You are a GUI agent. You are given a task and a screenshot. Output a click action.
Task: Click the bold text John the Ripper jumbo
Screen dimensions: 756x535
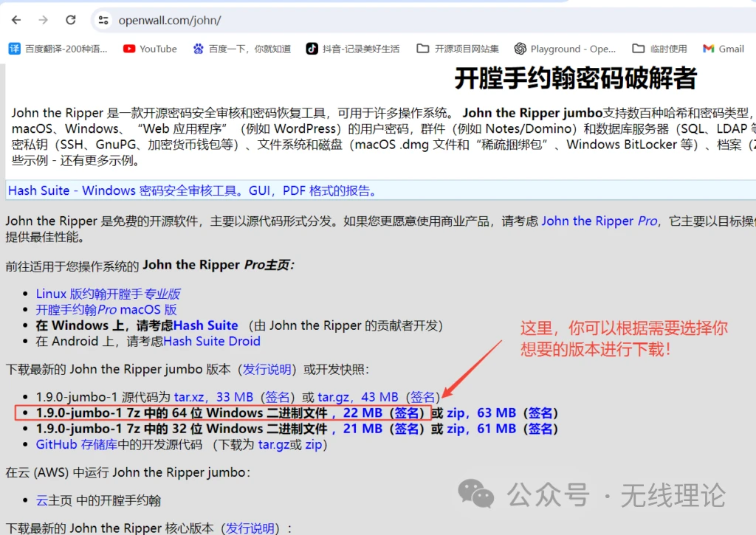tap(532, 113)
